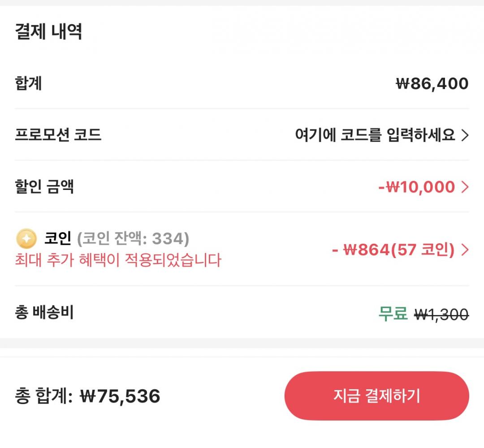Click the crossed-out ₩1,300 shipping fee
484x448 pixels.
[x=441, y=314]
